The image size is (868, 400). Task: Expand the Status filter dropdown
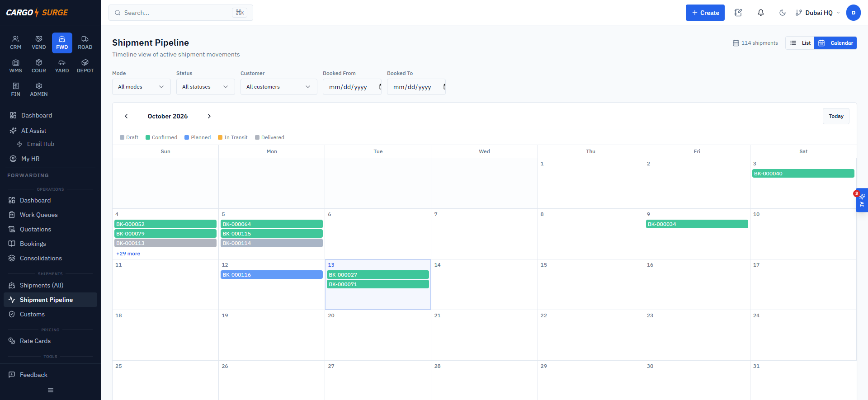pos(206,87)
